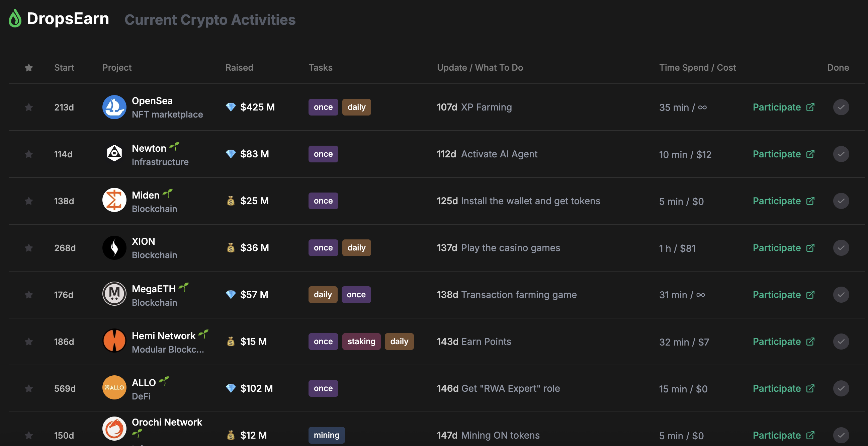Click the DropsEarn droplet logo
The image size is (868, 446).
click(x=15, y=18)
